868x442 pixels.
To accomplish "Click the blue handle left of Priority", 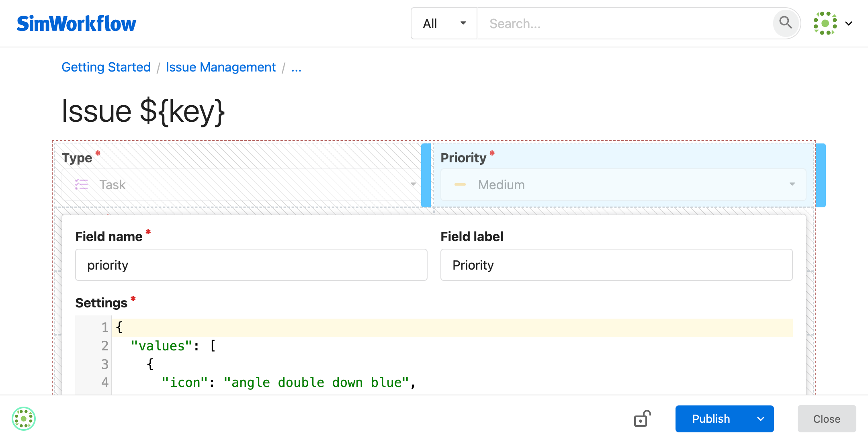I will point(426,175).
